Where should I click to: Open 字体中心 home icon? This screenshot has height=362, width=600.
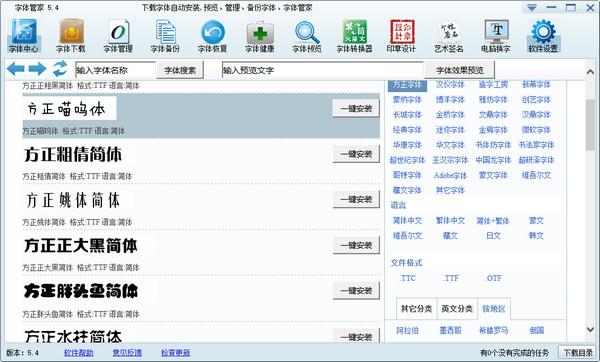[x=24, y=36]
